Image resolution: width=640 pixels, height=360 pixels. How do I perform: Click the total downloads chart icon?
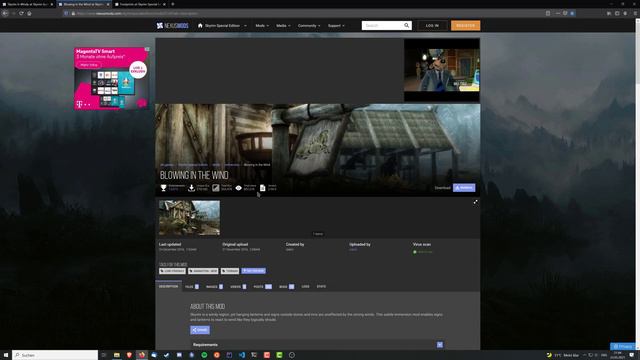[216, 188]
